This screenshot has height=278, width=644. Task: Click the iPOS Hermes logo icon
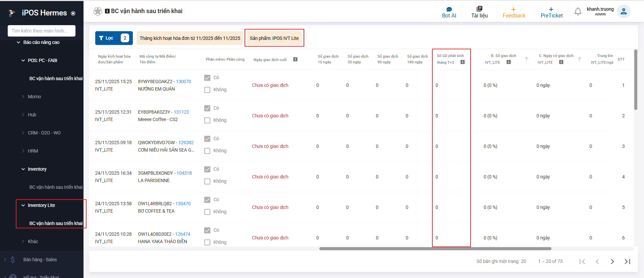pos(12,13)
